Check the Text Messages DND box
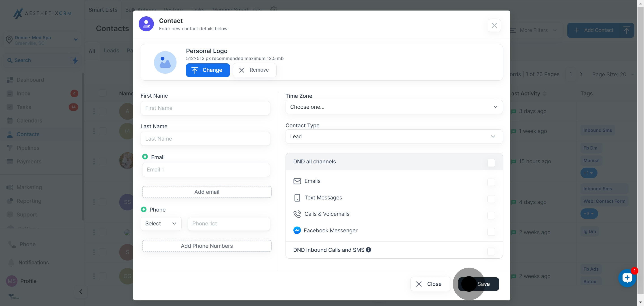This screenshot has height=306, width=644. pos(491,199)
